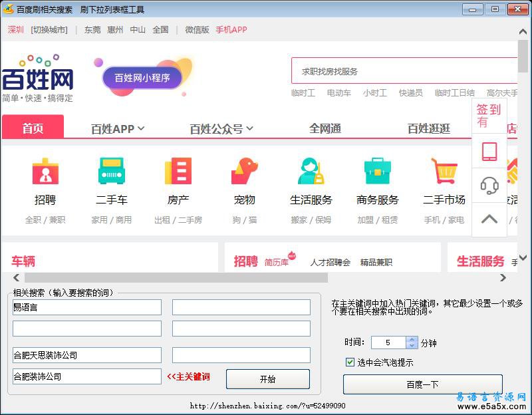Open the 商务服务 briefcase icon
The width and height of the screenshot is (532, 415).
click(x=377, y=171)
